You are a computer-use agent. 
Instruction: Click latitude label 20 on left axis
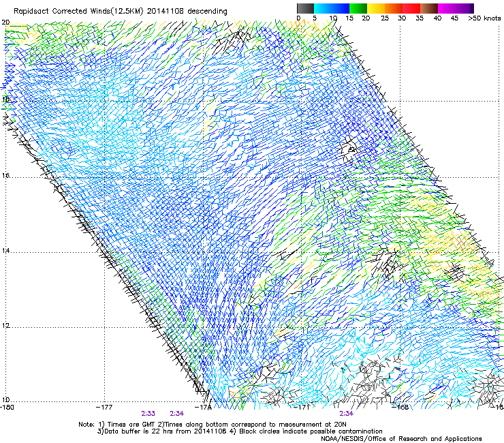(x=5, y=22)
